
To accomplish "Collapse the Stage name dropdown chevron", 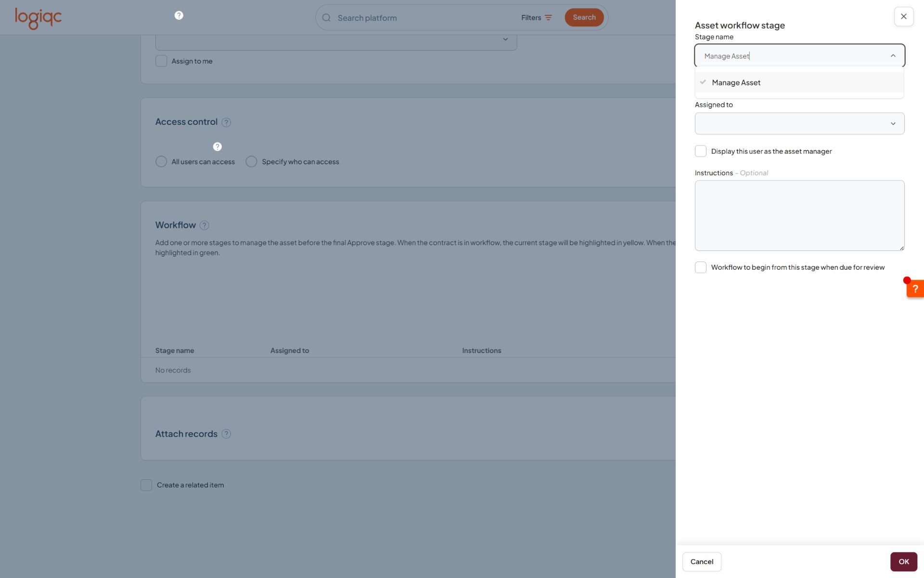I will point(893,56).
